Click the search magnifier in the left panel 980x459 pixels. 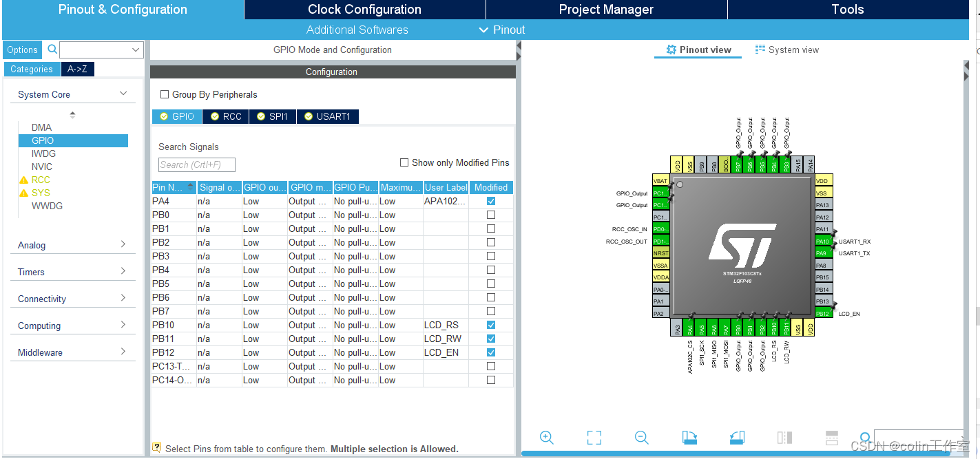point(52,49)
